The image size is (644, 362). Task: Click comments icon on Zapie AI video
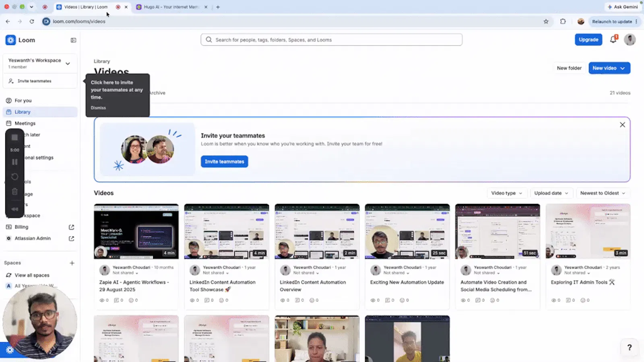(116, 300)
